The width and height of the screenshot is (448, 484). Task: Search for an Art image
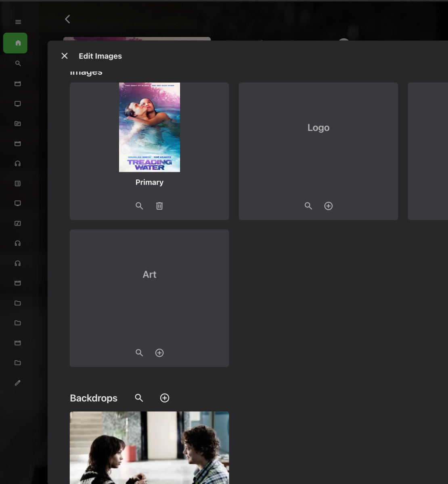139,353
